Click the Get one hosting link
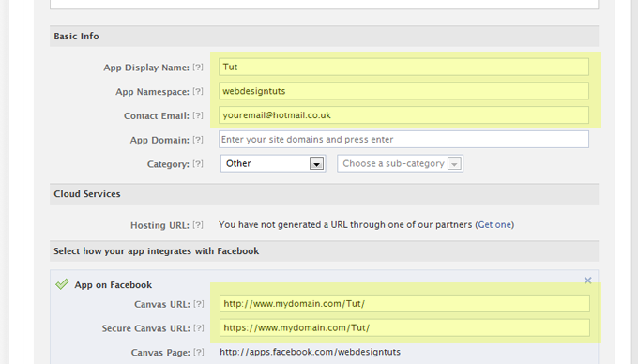The height and width of the screenshot is (364, 638). (494, 224)
